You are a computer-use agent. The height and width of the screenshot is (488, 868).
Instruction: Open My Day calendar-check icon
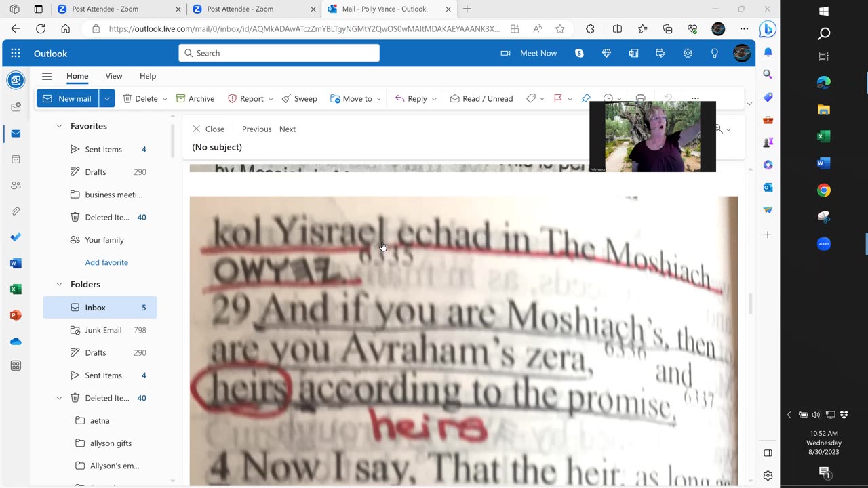click(x=660, y=53)
